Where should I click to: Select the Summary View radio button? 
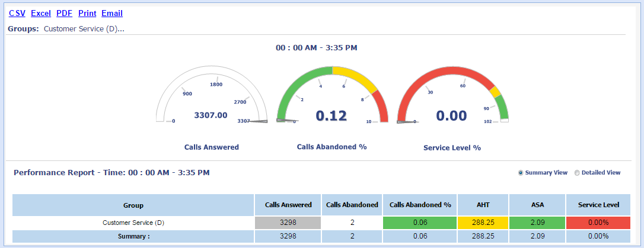pos(521,173)
